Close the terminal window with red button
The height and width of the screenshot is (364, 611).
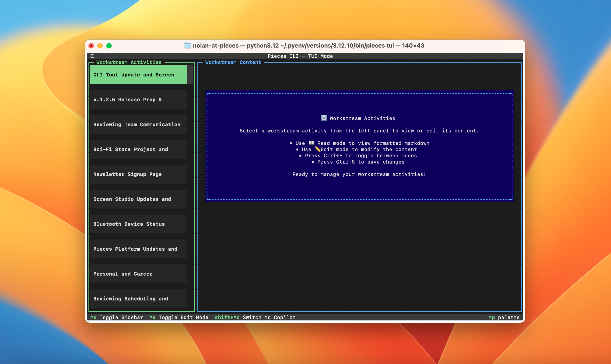point(91,46)
